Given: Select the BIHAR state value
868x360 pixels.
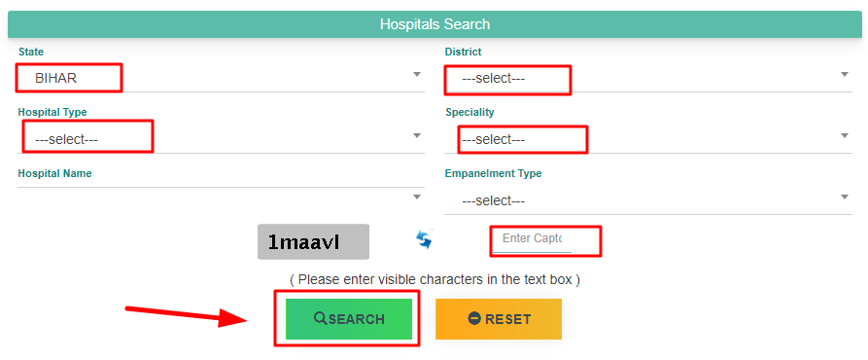Looking at the screenshot, I should pyautogui.click(x=56, y=79).
